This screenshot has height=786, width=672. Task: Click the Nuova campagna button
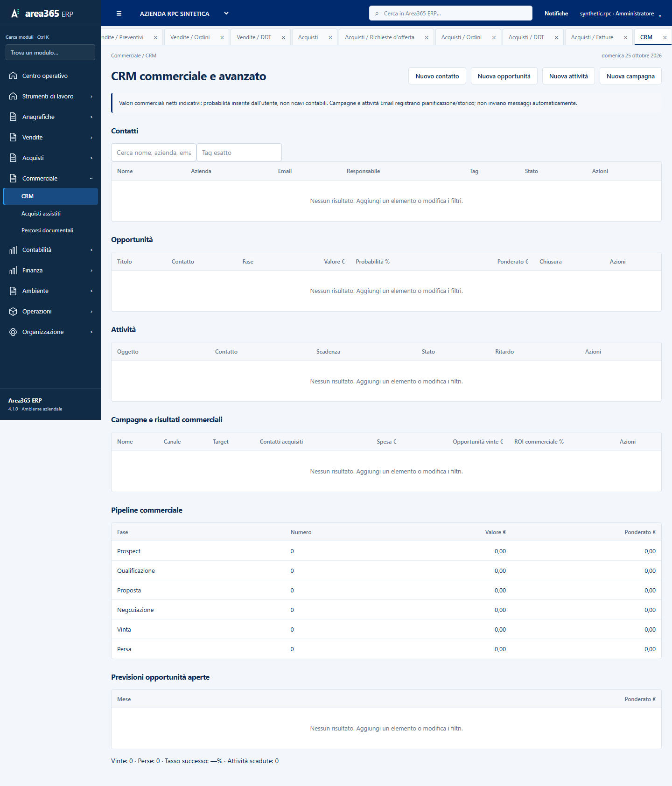pos(630,76)
